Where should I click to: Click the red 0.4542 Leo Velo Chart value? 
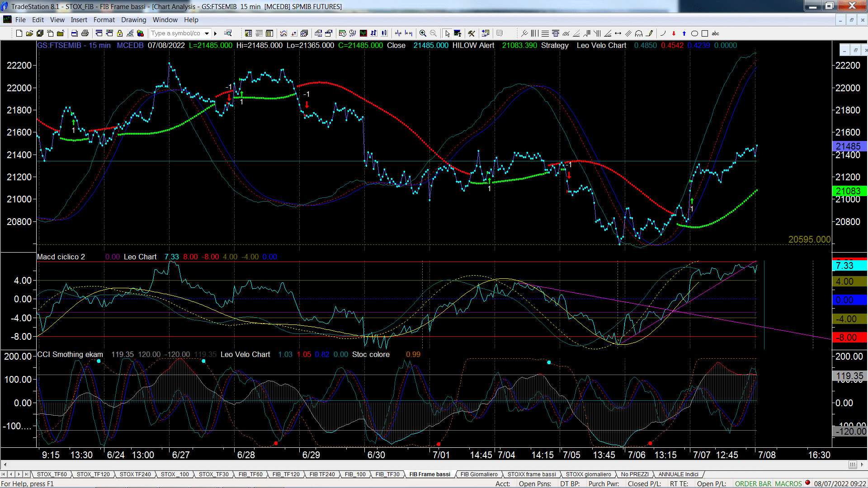(x=672, y=45)
